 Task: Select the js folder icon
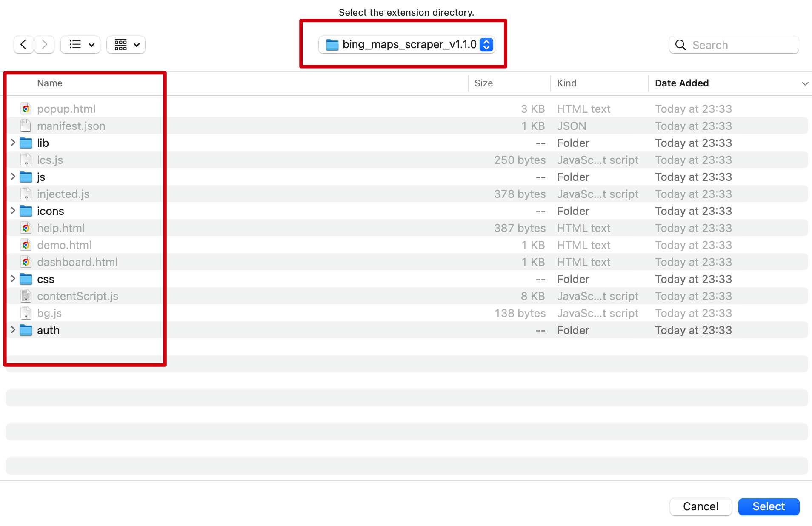(26, 177)
